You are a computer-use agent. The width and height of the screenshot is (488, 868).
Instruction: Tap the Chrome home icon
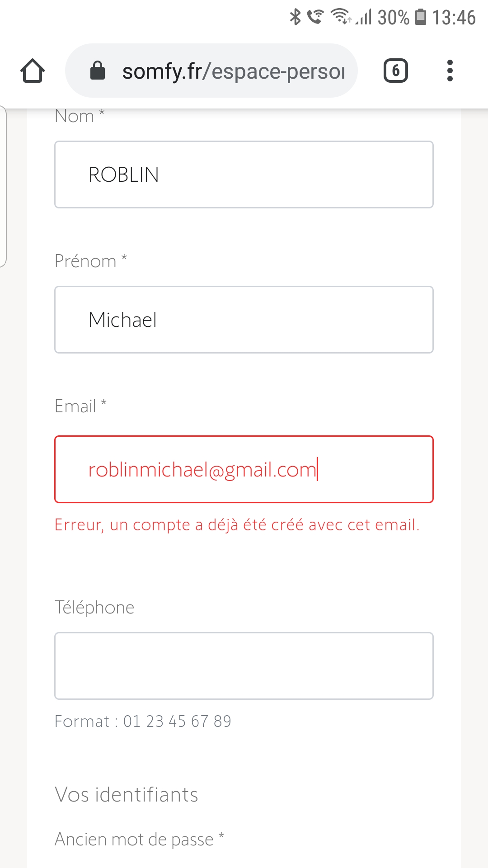pos(33,71)
